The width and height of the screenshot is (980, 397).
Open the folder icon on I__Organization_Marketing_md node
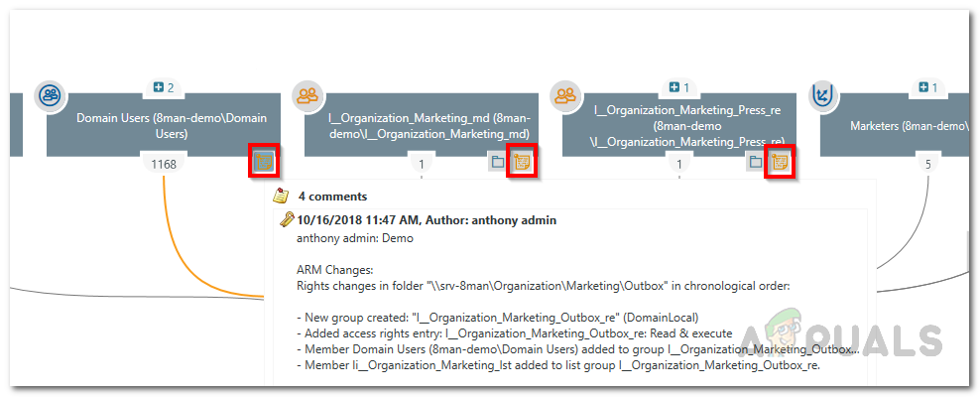point(498,162)
